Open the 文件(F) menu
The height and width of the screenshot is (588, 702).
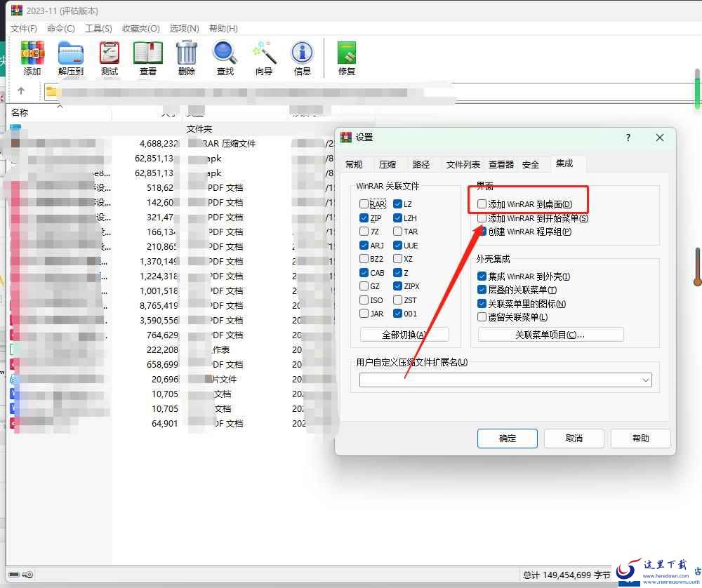tap(24, 29)
